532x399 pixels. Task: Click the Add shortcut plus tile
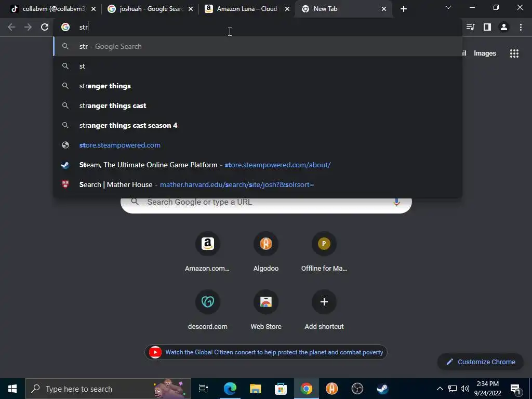[324, 310]
